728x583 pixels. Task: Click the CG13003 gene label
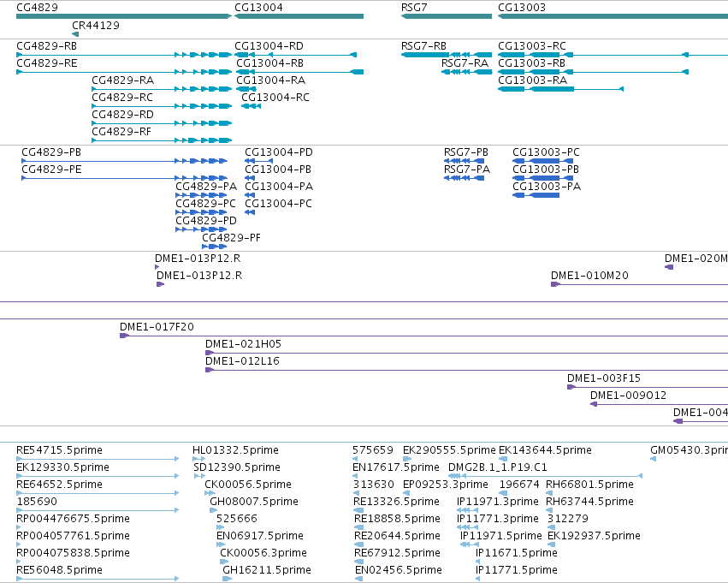tap(522, 8)
